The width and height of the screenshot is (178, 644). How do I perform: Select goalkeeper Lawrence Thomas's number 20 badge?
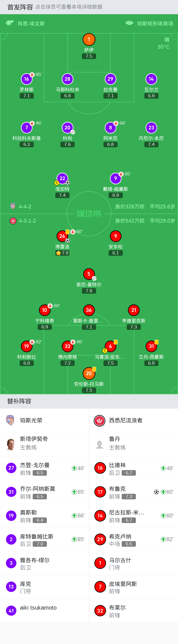89,373
